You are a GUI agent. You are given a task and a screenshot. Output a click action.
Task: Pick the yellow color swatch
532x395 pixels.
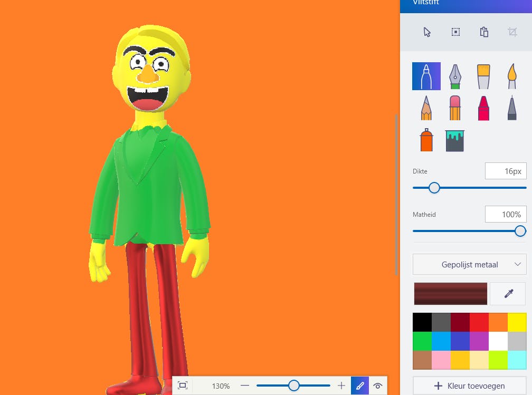[517, 322]
